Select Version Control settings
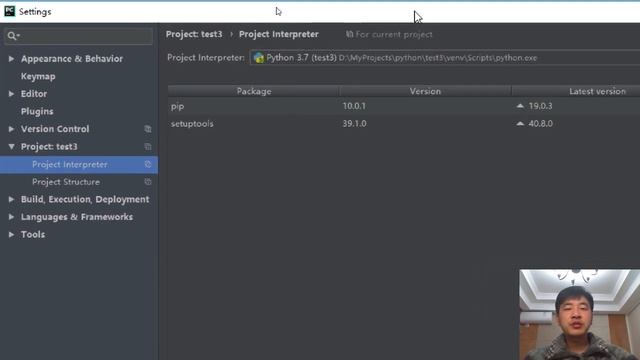640x360 pixels. click(x=55, y=129)
